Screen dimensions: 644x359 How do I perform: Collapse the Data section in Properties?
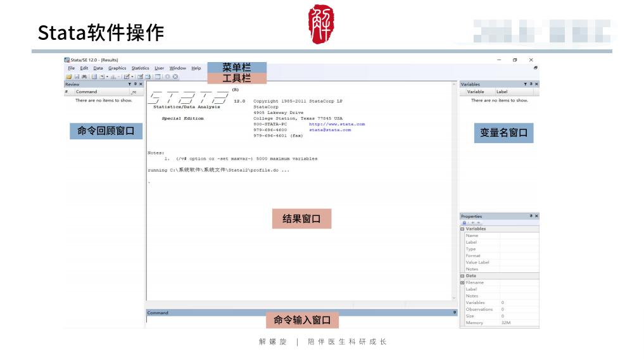pyautogui.click(x=462, y=276)
